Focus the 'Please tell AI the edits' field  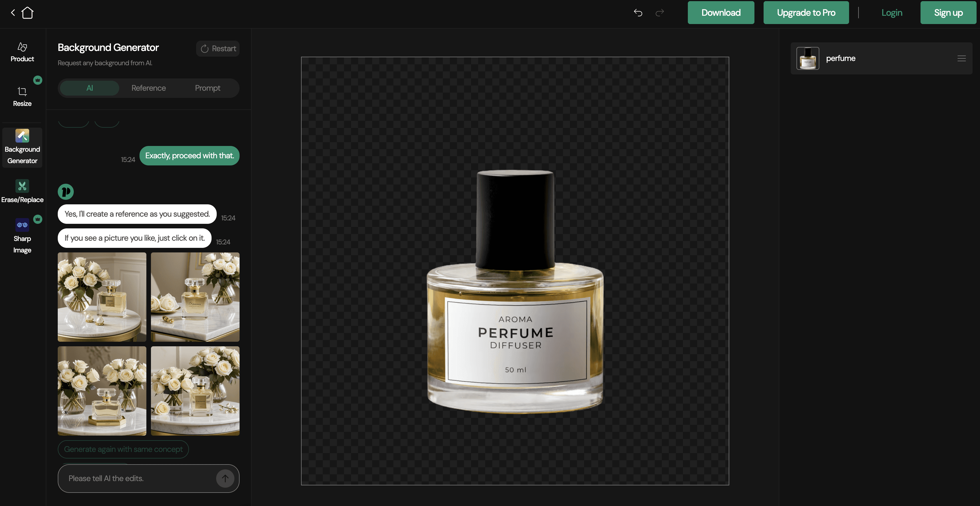click(x=137, y=478)
